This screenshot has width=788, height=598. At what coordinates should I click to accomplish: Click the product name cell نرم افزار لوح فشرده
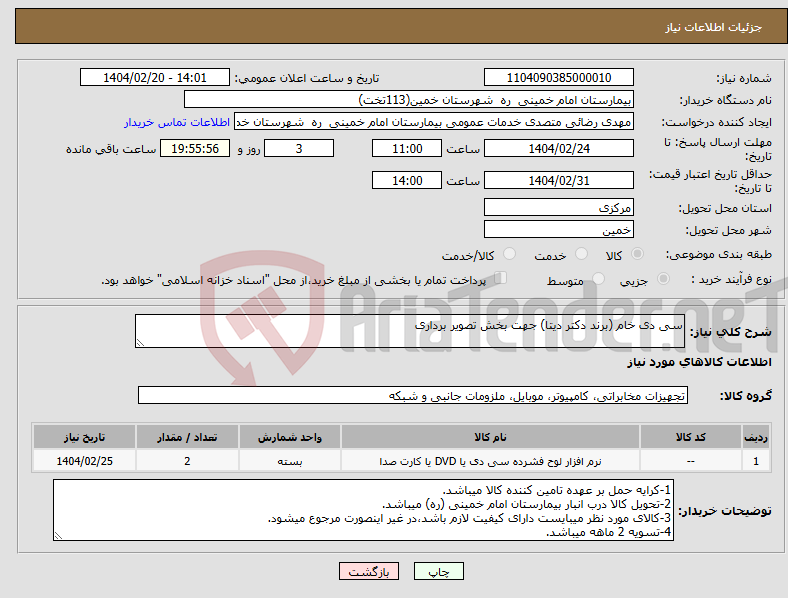[x=490, y=461]
